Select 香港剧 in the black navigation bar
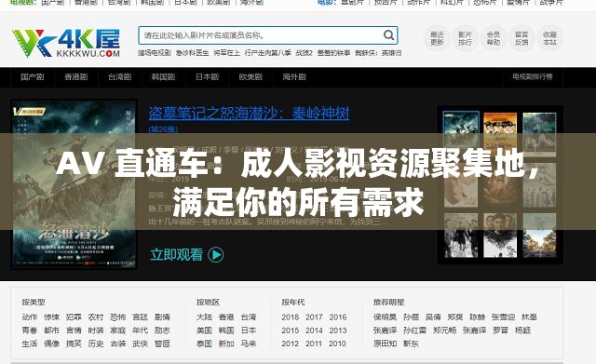This screenshot has width=596, height=364. coord(76,77)
